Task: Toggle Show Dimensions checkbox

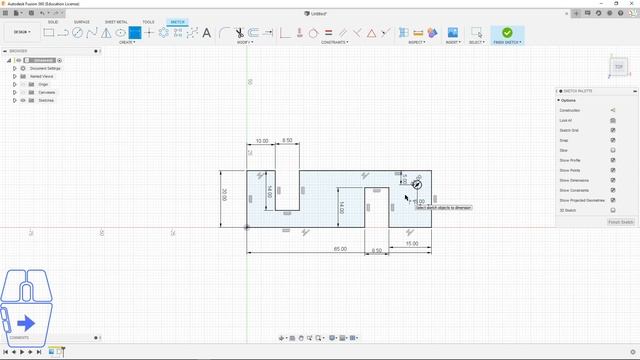Action: (x=613, y=180)
